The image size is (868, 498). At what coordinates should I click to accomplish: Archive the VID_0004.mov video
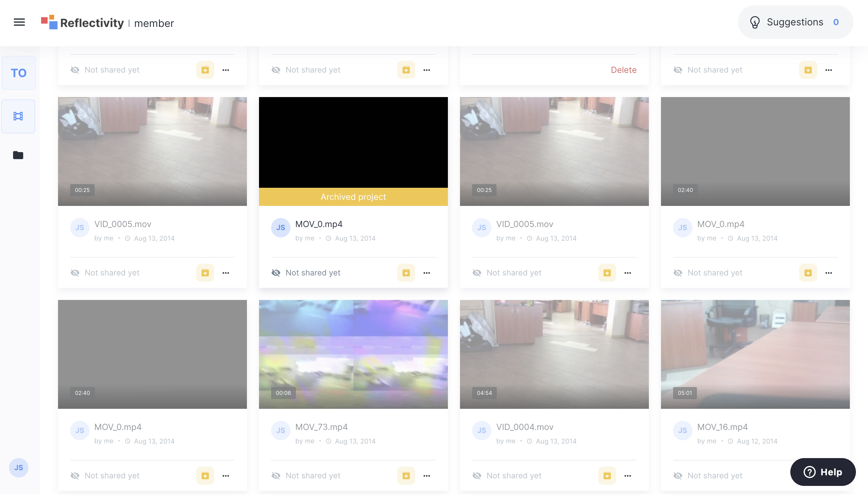(x=607, y=475)
